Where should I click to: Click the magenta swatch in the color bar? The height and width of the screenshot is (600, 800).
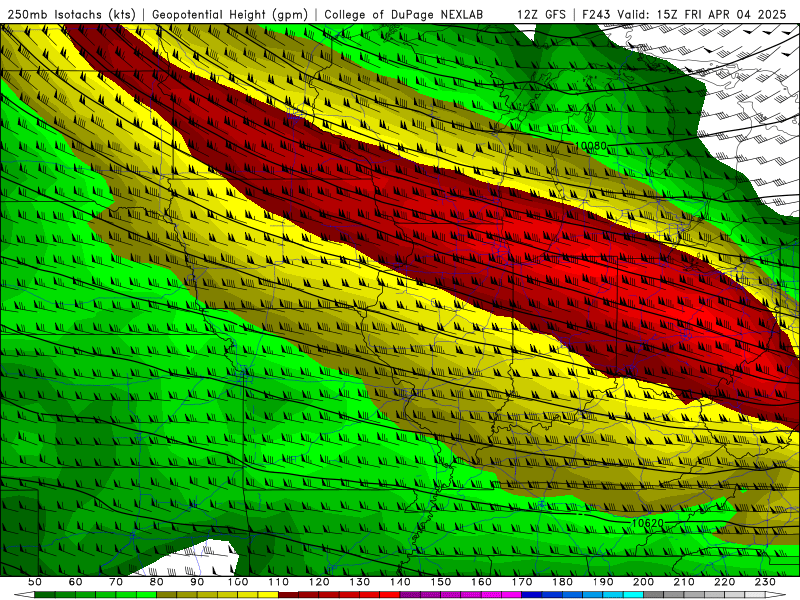(511, 595)
